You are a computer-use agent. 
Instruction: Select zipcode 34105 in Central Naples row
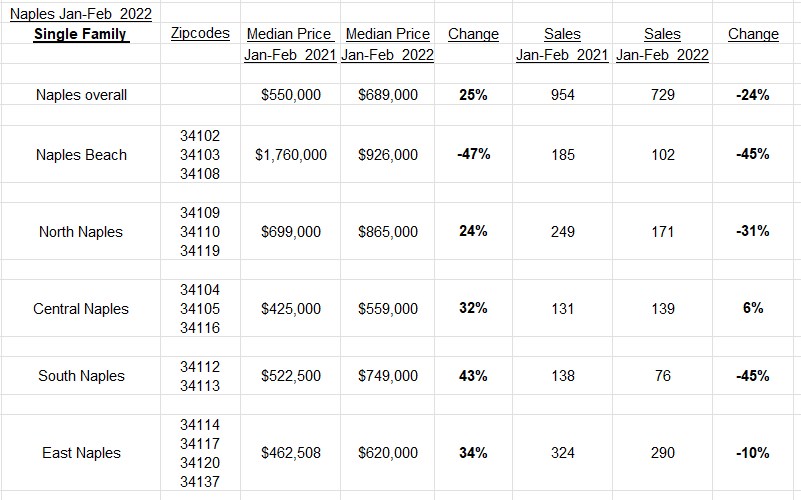(x=200, y=309)
